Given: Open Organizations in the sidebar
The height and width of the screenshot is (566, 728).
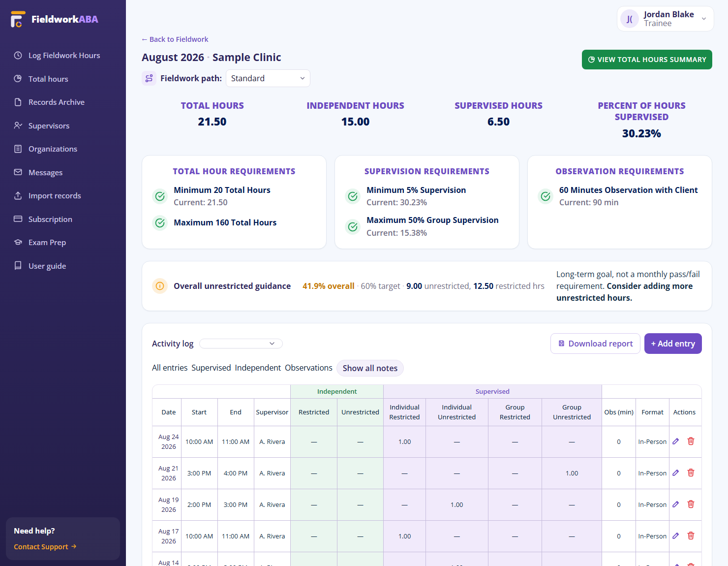Looking at the screenshot, I should pos(63,149).
